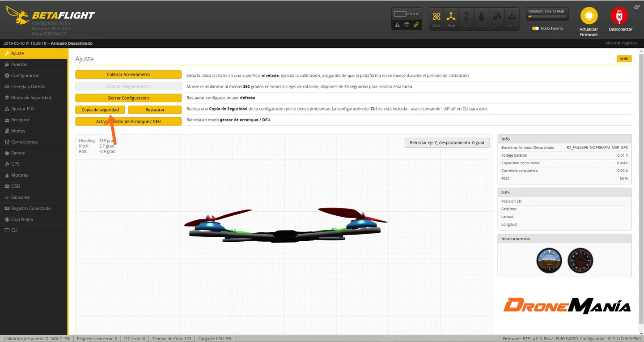Click the attitude indicator instrument
Viewport: 644px width, 342px height.
tap(549, 261)
